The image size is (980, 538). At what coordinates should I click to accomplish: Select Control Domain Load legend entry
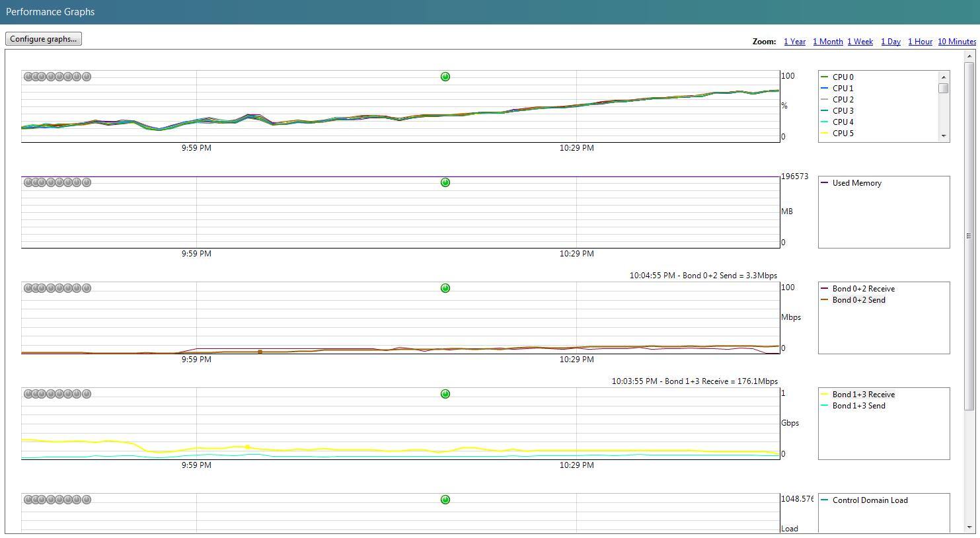point(870,500)
